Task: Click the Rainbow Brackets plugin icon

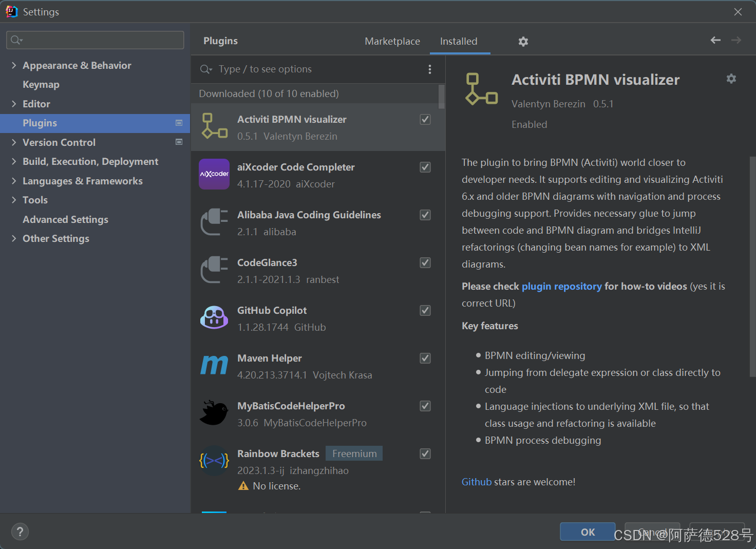Action: [214, 460]
